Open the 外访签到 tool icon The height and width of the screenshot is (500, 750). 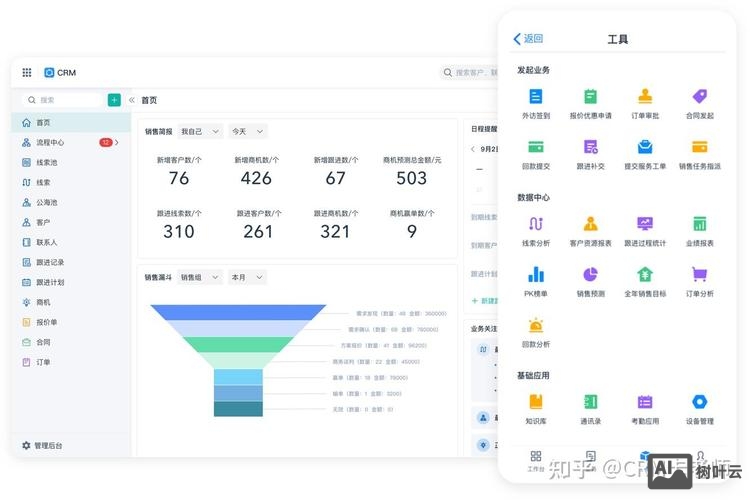click(536, 97)
